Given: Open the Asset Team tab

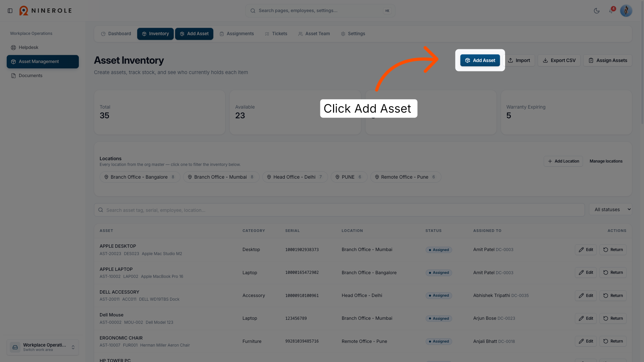Looking at the screenshot, I should coord(314,34).
